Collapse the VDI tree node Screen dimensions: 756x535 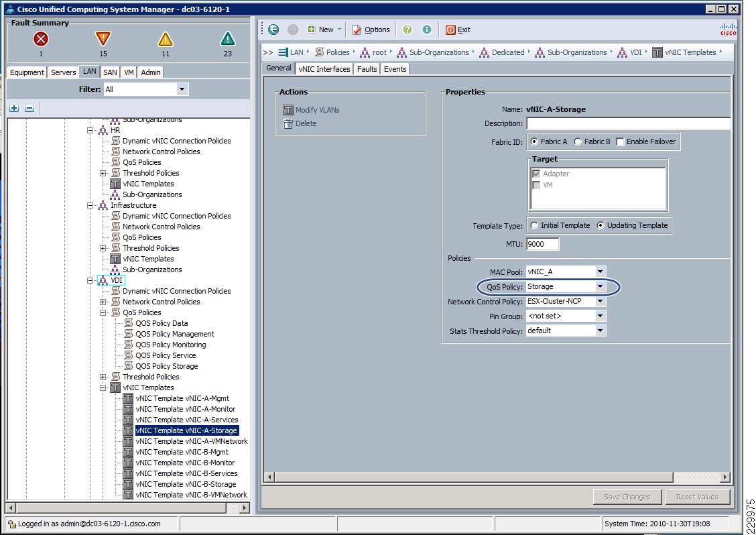90,280
